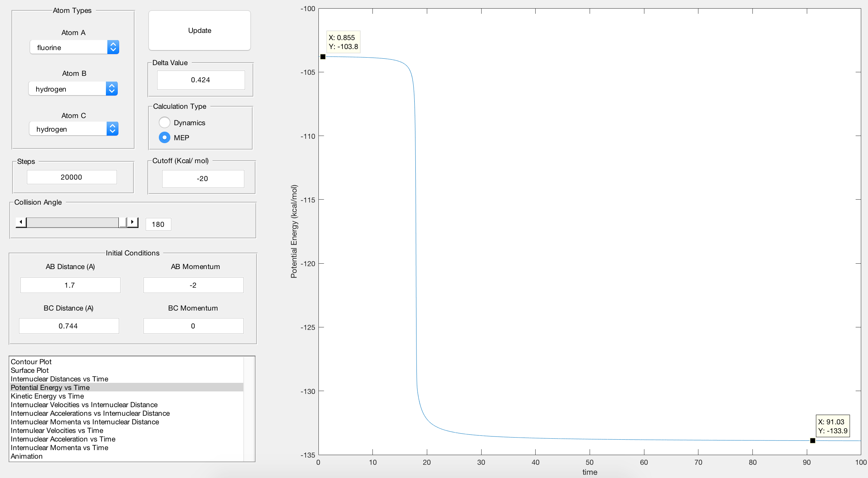Click the slider's left arrow button
This screenshot has width=868, height=478.
coord(21,222)
